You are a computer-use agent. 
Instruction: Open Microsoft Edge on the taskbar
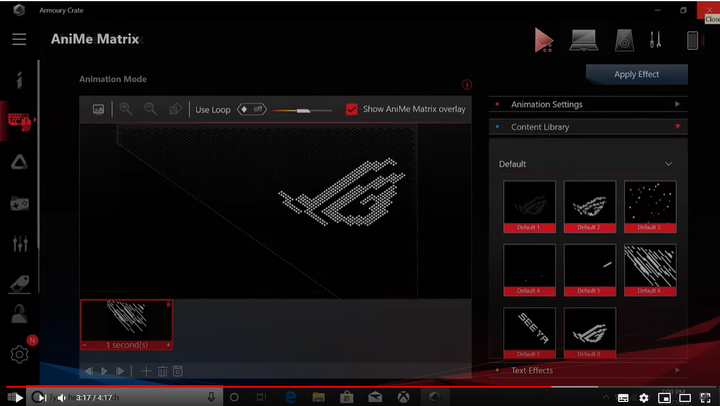click(290, 397)
